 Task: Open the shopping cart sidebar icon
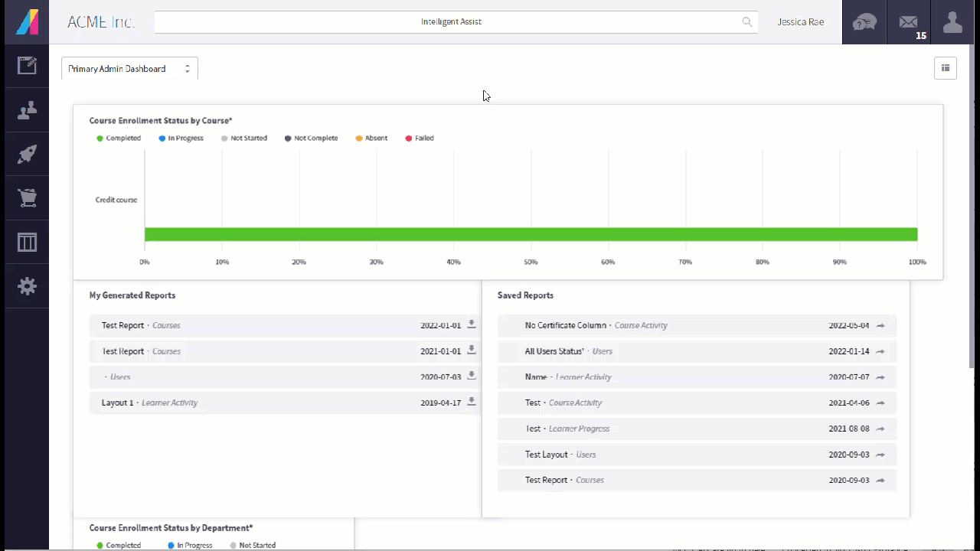27,198
